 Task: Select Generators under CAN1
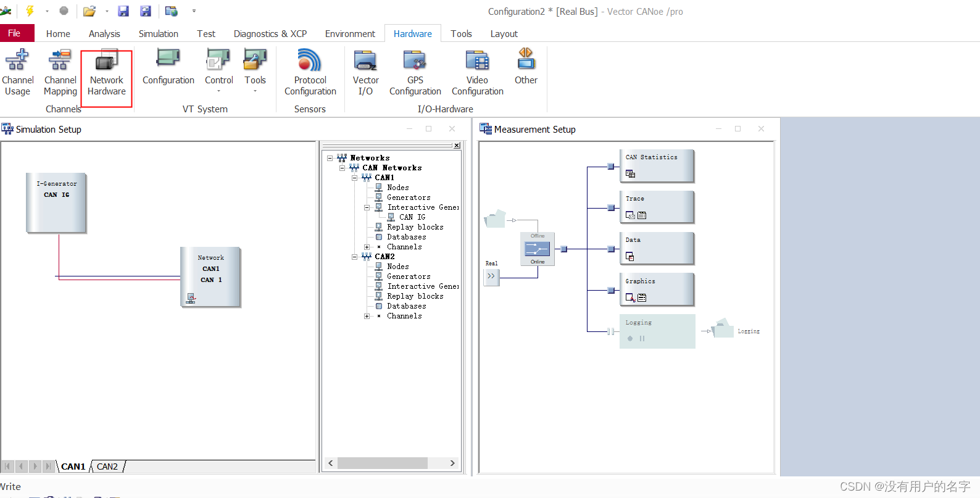[409, 197]
